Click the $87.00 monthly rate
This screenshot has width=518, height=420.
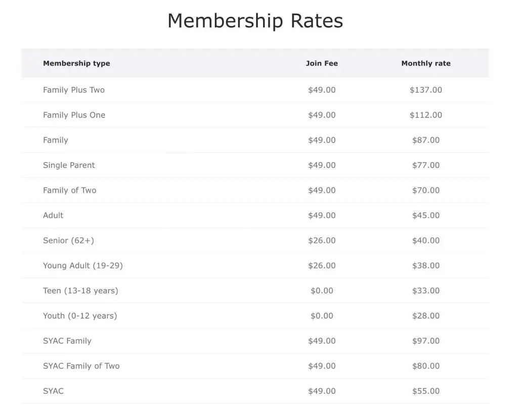426,140
